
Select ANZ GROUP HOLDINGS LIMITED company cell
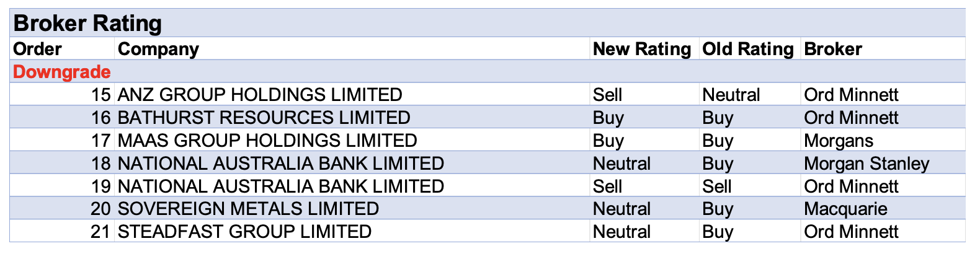260,95
